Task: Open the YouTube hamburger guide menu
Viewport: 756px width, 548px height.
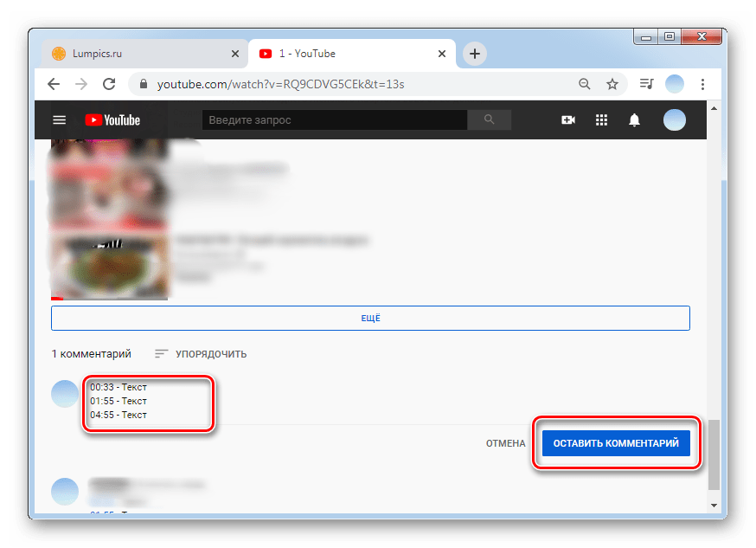Action: pyautogui.click(x=59, y=120)
